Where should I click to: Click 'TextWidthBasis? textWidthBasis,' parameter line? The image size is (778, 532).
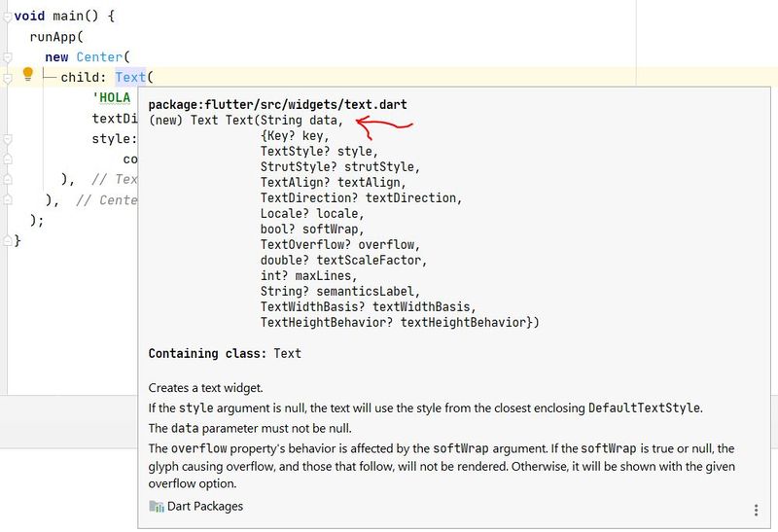[369, 307]
